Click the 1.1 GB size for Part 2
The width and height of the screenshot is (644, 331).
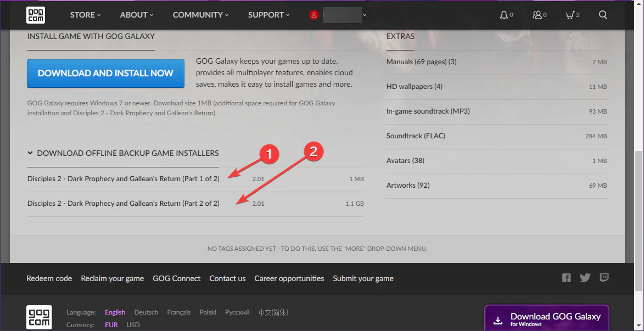[x=355, y=204]
